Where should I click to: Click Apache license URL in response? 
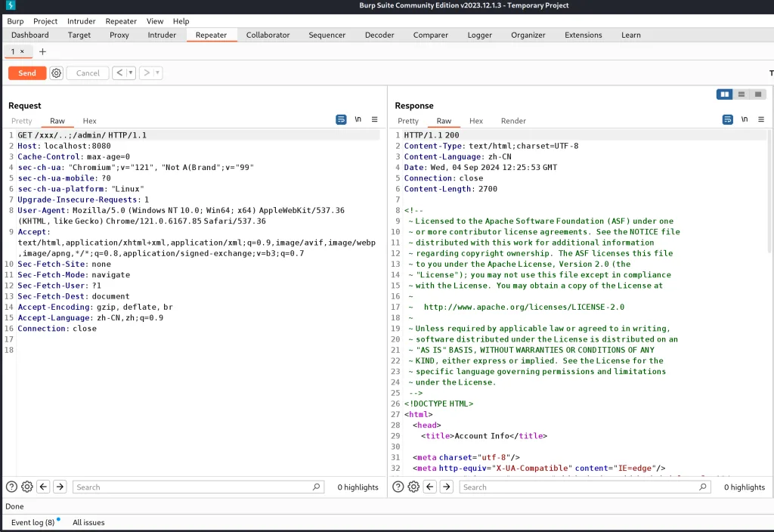[x=525, y=307]
